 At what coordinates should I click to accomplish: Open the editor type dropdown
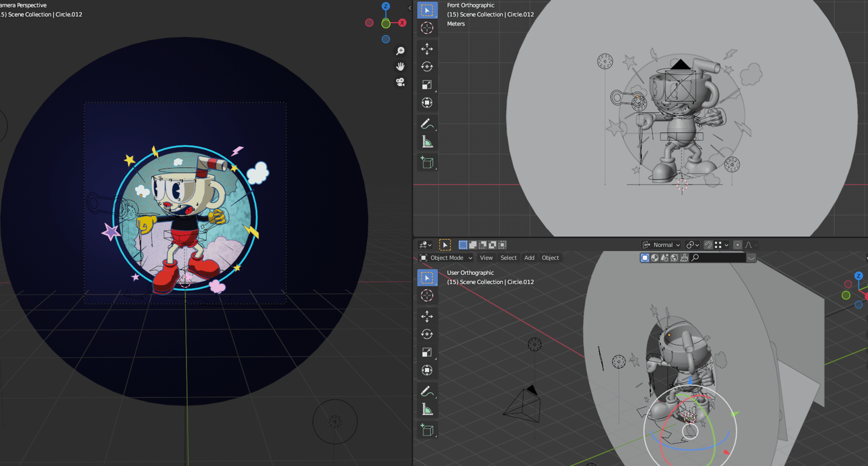[425, 245]
